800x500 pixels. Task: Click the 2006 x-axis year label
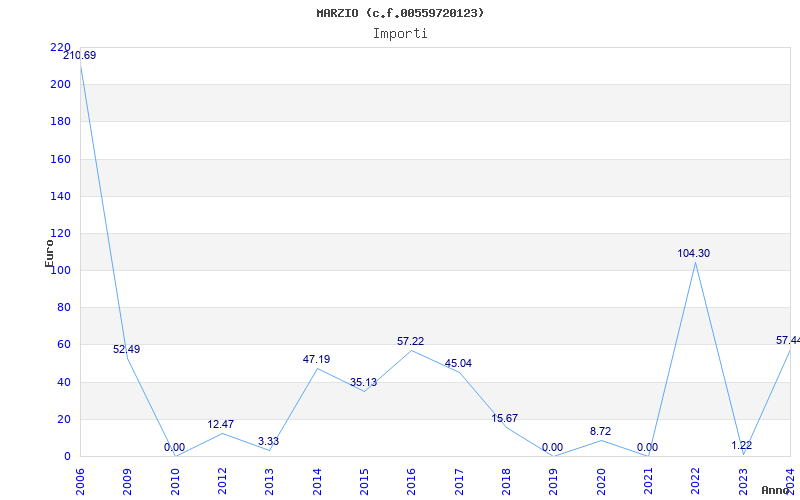80,482
